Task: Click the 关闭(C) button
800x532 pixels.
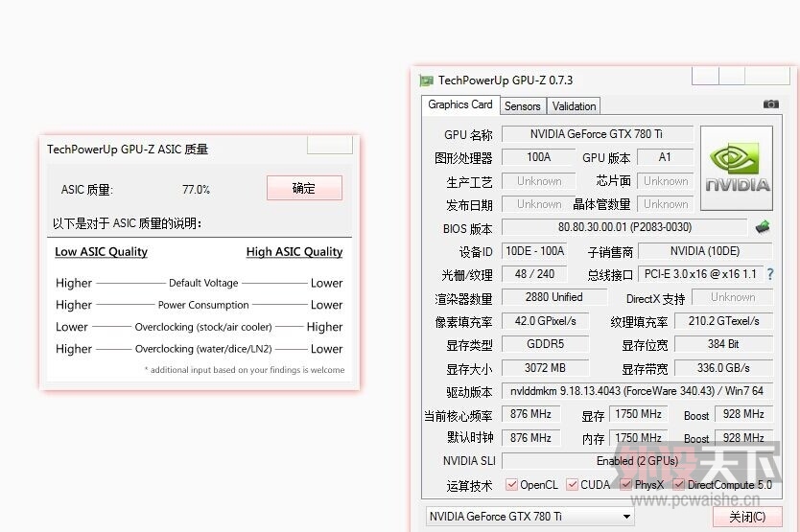Action: click(747, 517)
